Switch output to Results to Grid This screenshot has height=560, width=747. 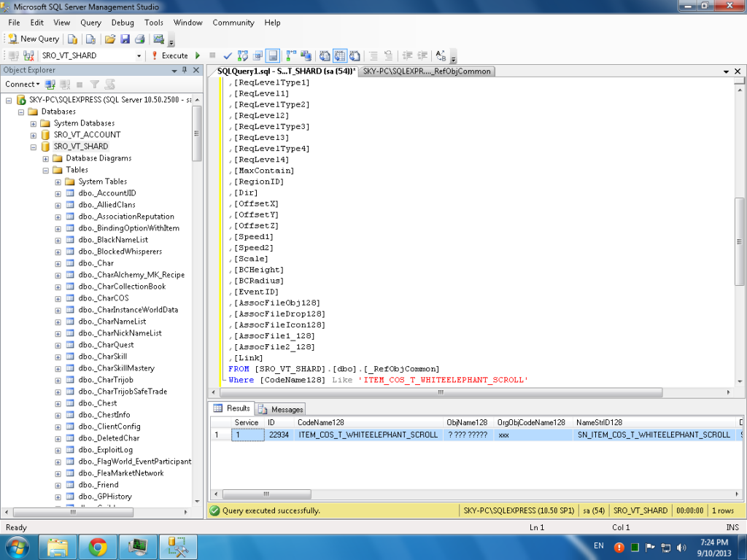click(340, 55)
